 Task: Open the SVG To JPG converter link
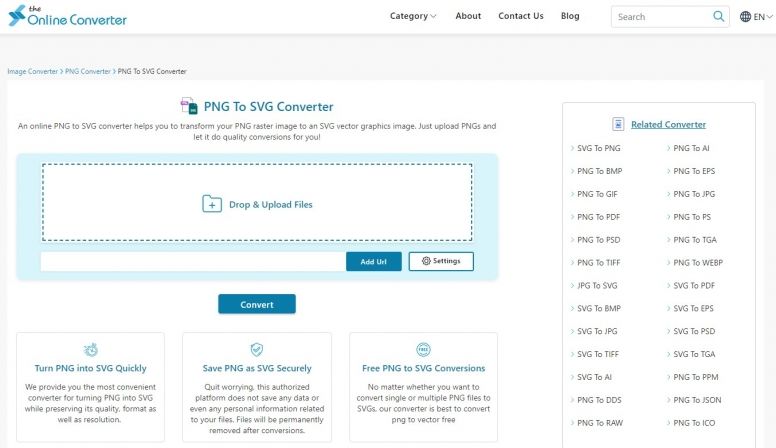click(597, 331)
